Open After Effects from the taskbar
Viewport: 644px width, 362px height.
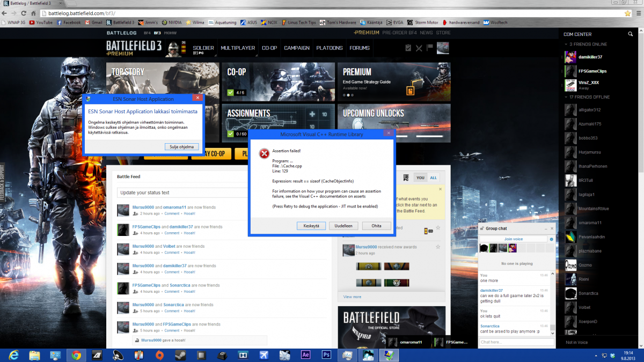coord(306,355)
